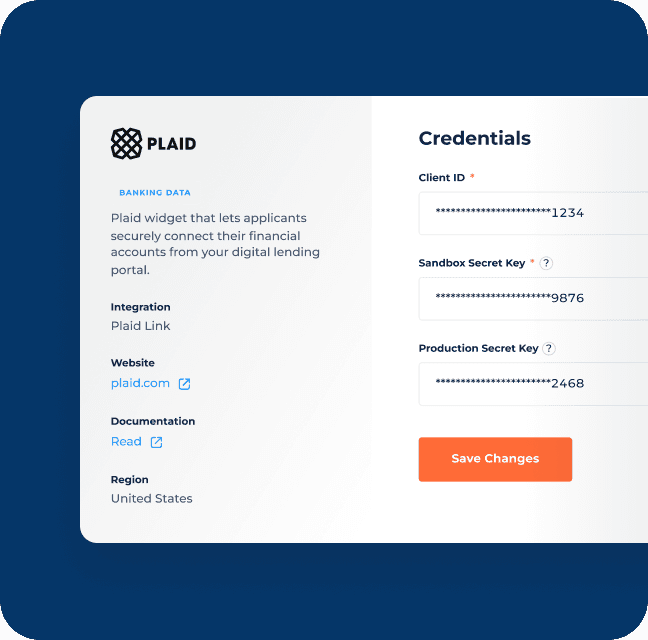
Task: Select the Production Secret Key label
Action: coord(478,348)
